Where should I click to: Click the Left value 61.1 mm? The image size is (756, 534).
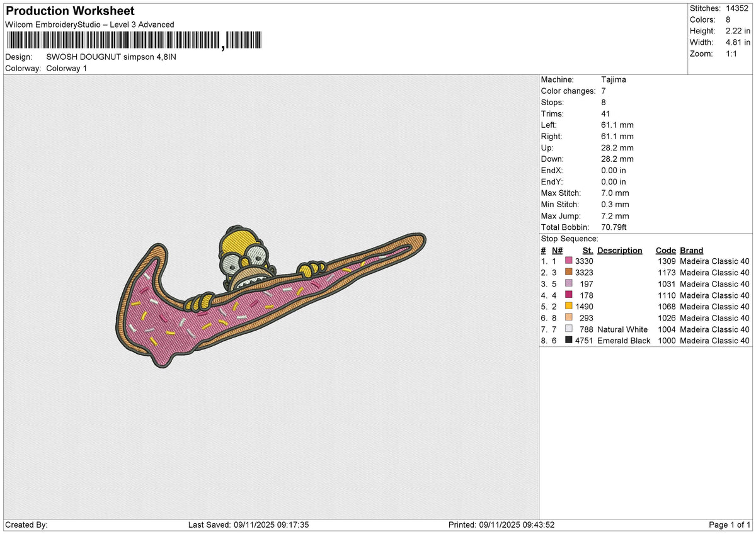(x=617, y=125)
